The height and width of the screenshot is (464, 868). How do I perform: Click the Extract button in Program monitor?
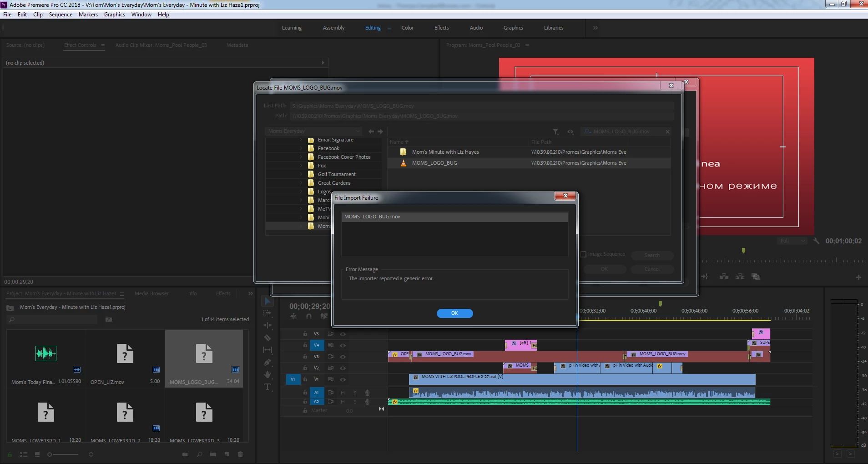[x=740, y=277]
